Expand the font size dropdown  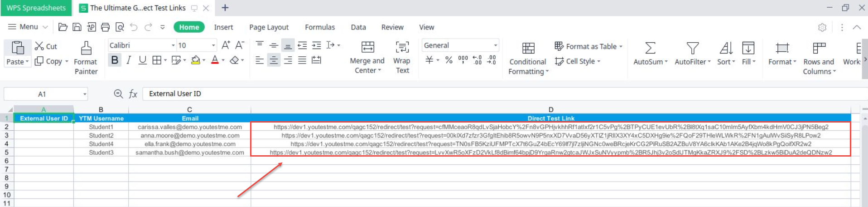point(213,45)
